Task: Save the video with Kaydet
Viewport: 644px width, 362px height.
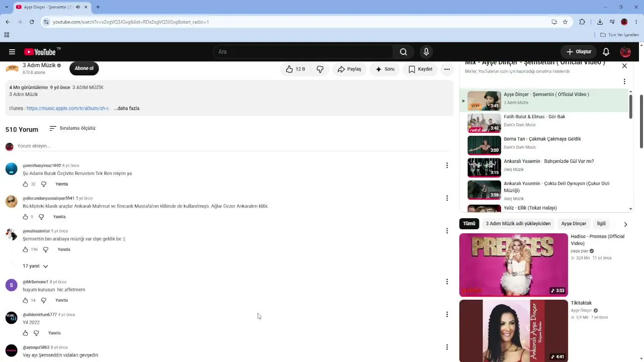Action: 420,69
